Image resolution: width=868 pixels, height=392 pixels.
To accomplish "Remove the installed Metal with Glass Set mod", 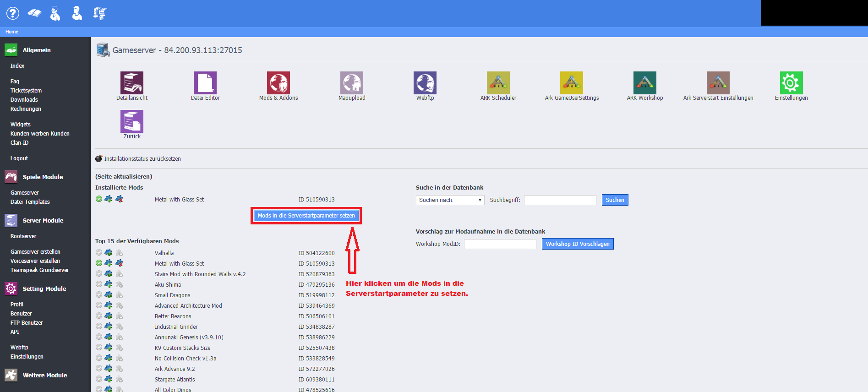I will pos(119,199).
